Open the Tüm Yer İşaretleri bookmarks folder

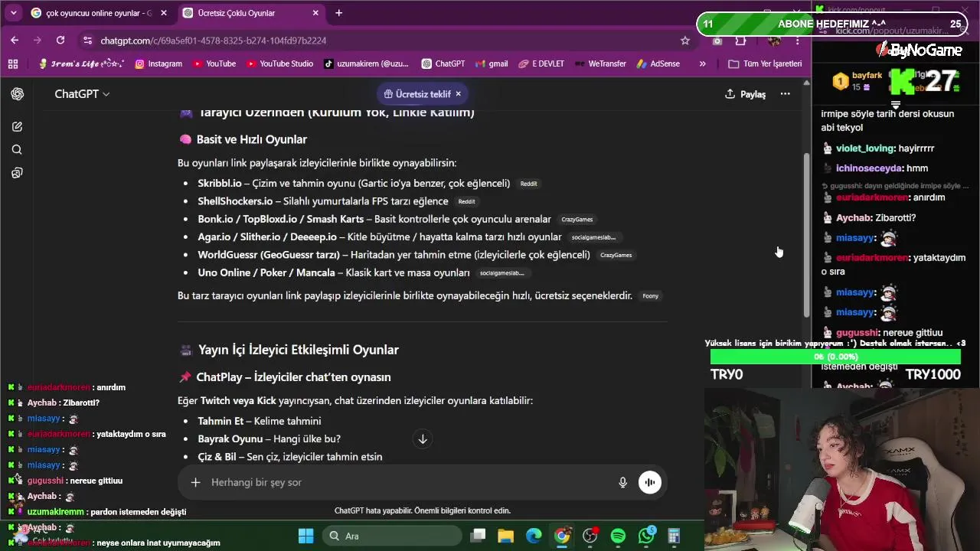click(765, 64)
